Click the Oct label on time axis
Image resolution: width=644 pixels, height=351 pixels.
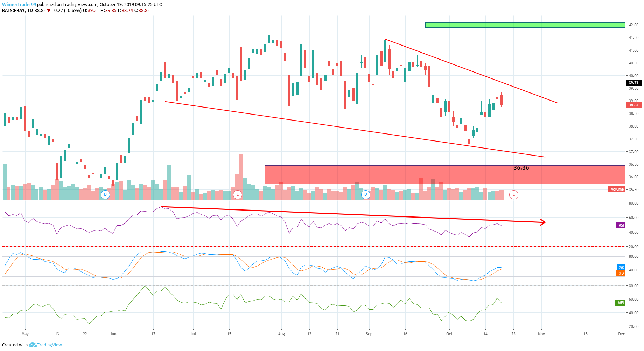point(449,334)
